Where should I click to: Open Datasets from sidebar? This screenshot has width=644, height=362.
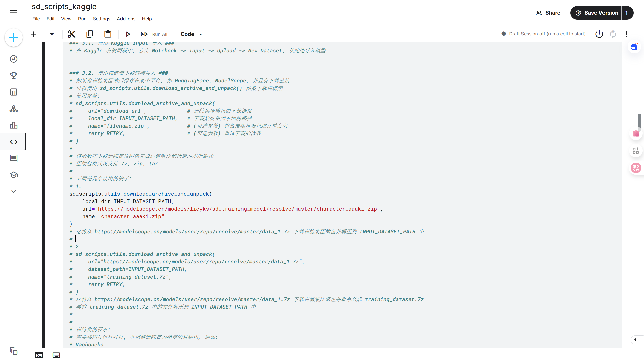click(x=13, y=92)
